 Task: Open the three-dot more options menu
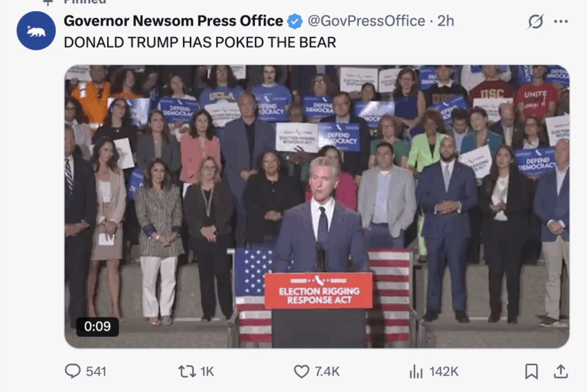(x=561, y=21)
